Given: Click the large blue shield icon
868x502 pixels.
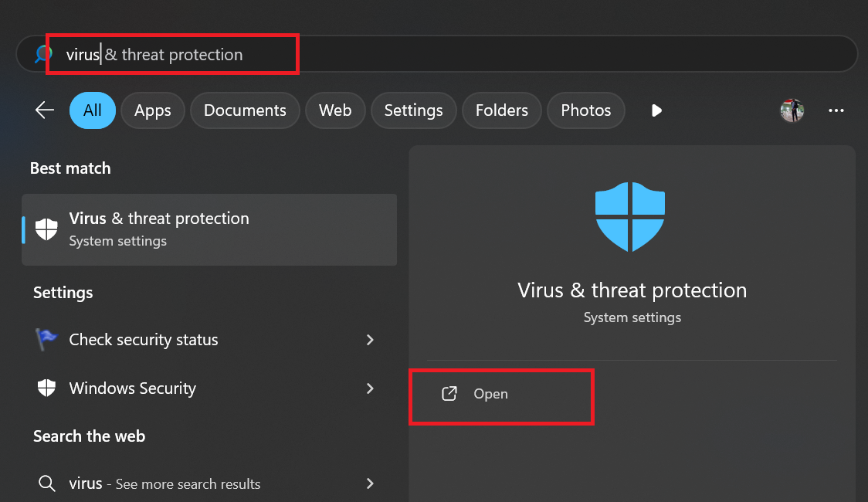Looking at the screenshot, I should coord(630,217).
